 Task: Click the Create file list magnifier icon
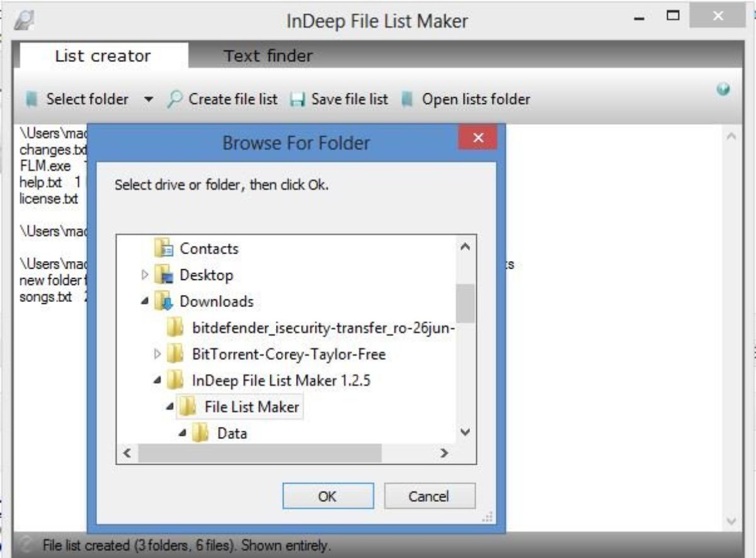tap(175, 99)
